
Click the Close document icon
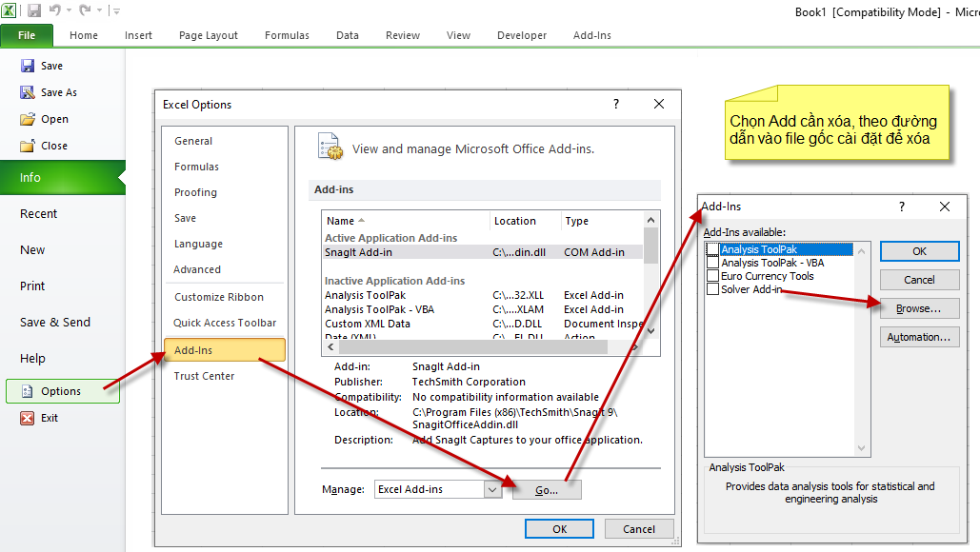pyautogui.click(x=28, y=145)
